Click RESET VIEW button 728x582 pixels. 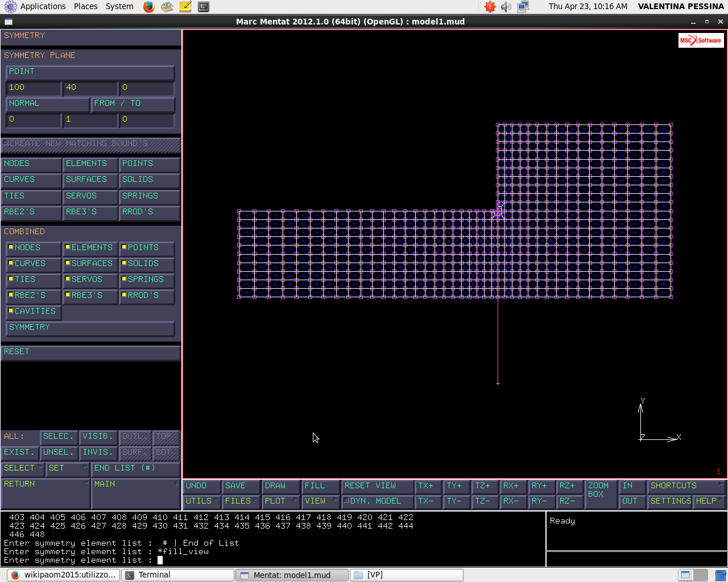coord(378,486)
